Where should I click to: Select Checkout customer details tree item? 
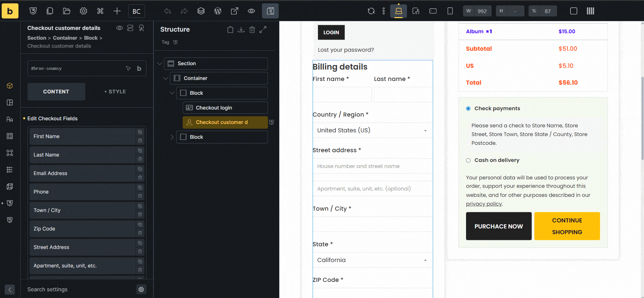click(x=225, y=122)
